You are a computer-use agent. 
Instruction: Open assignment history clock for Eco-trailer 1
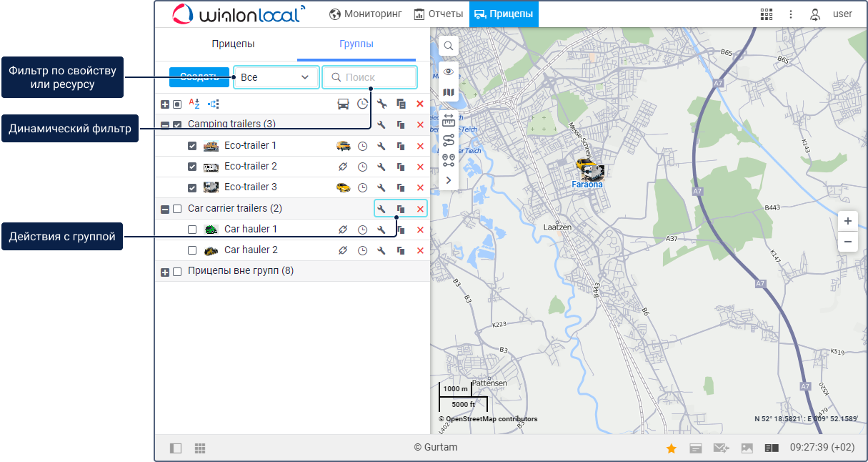363,146
